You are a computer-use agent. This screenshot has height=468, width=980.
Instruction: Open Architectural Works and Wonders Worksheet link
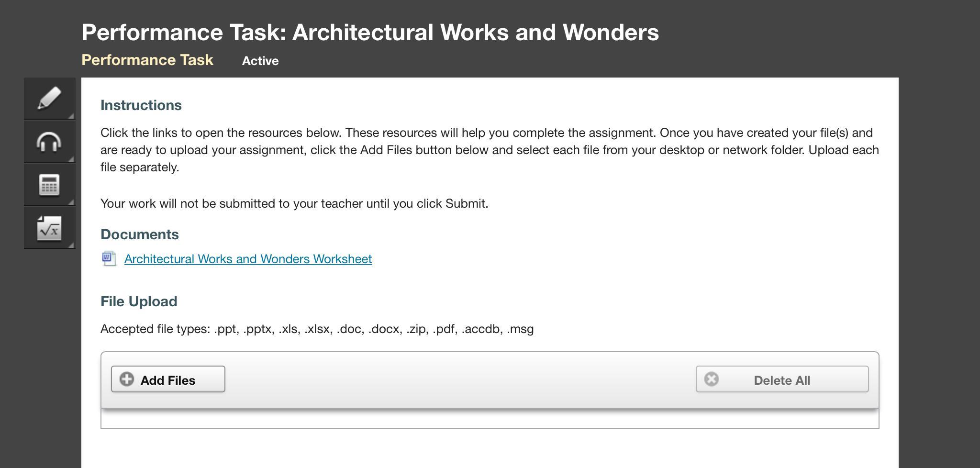[248, 259]
